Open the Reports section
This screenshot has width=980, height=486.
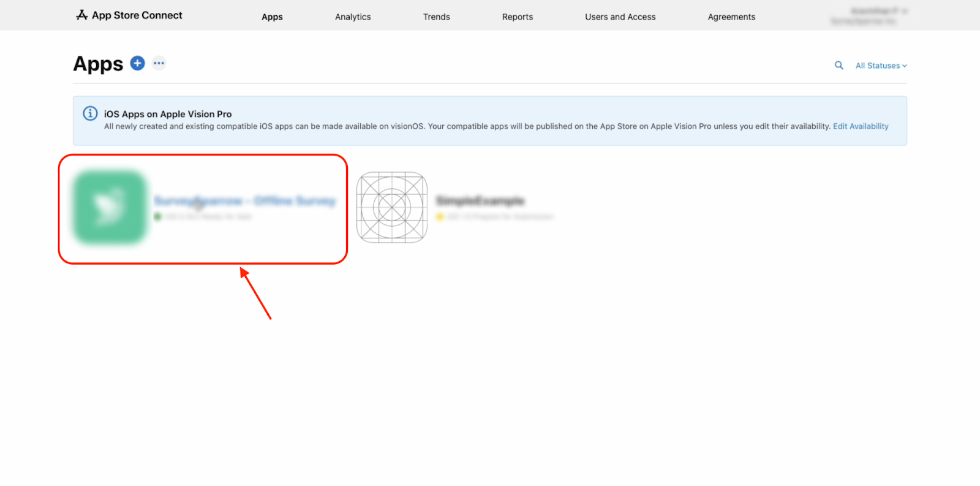click(517, 17)
